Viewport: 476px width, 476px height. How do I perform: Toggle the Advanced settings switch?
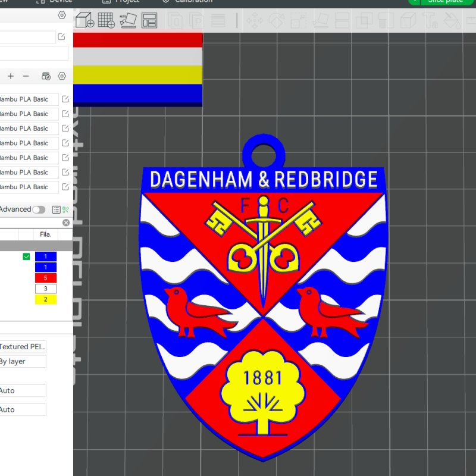39,209
